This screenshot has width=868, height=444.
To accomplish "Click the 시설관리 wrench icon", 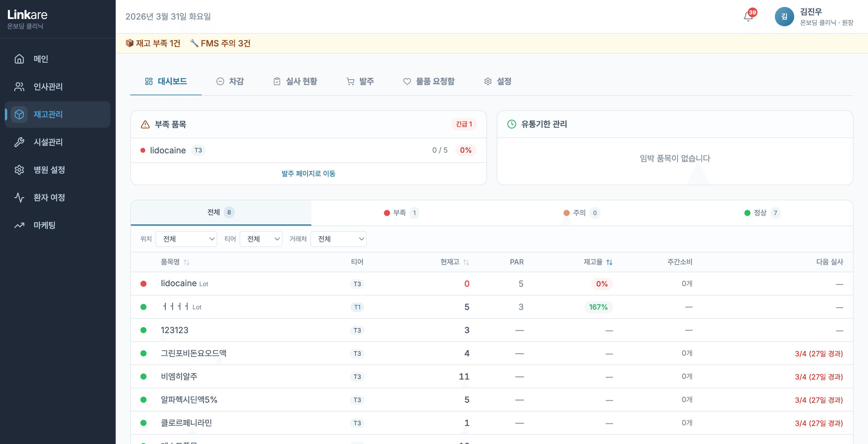I will pos(19,142).
